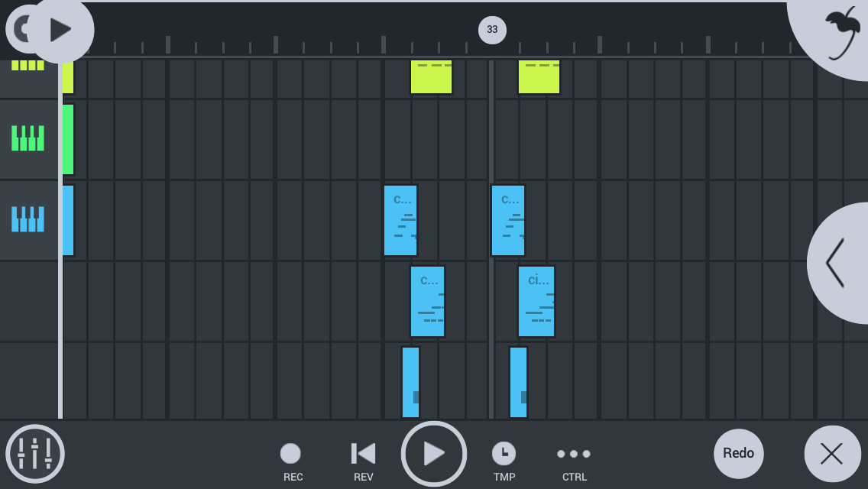Close the editor with the X button
Screen dimensions: 868x489
point(832,454)
